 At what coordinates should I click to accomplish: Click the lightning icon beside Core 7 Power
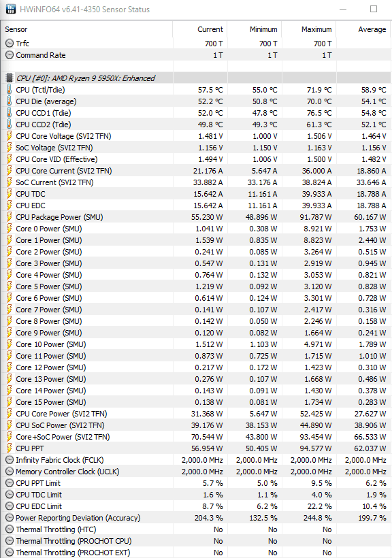click(x=10, y=310)
